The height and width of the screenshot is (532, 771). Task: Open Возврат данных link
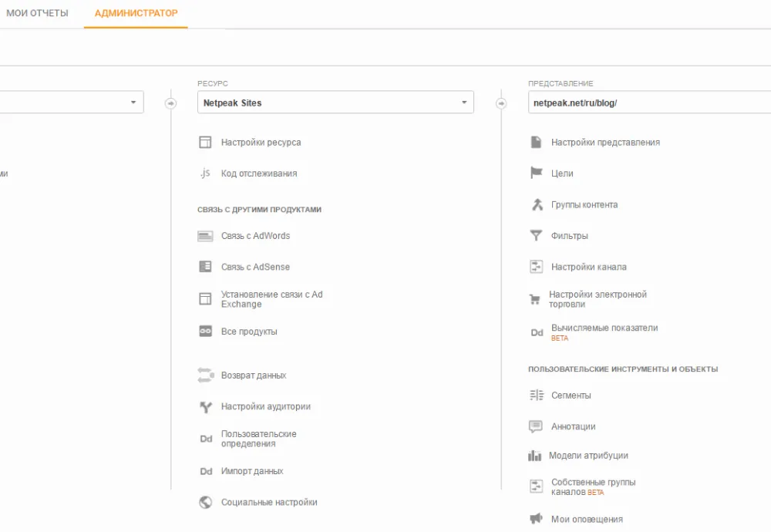253,375
